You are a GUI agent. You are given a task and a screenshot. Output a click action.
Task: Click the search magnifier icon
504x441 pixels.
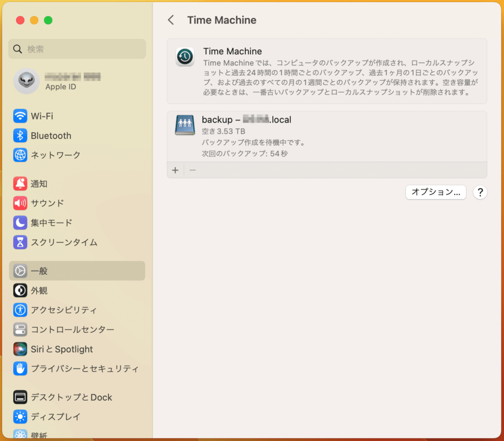pos(17,49)
